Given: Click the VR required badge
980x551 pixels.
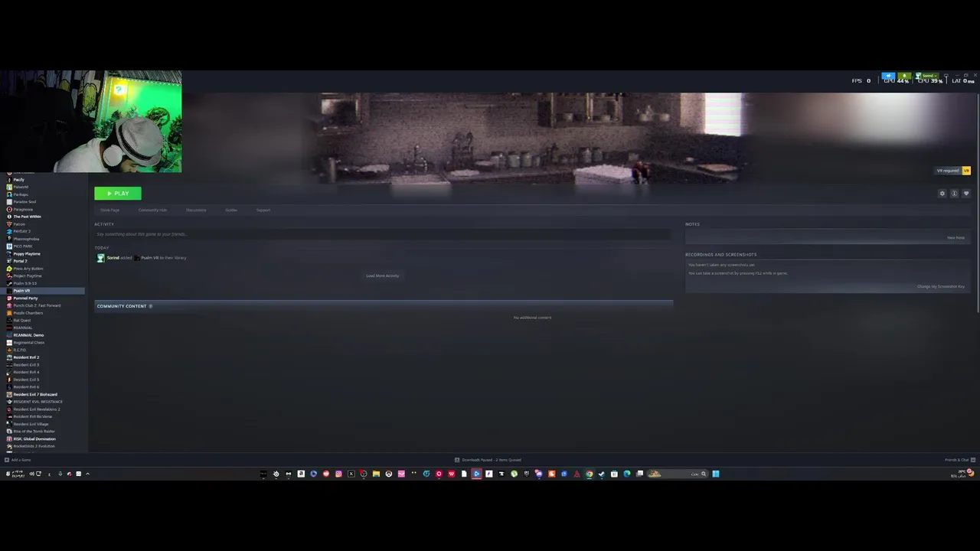Looking at the screenshot, I should (953, 171).
